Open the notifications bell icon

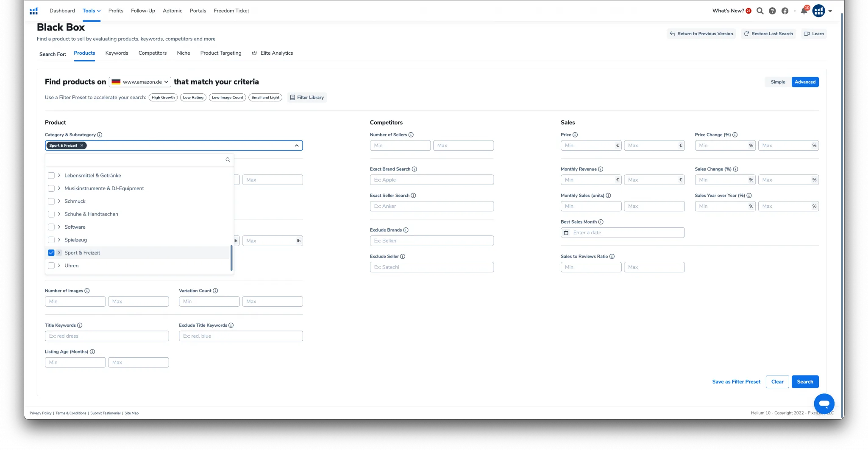pos(804,11)
